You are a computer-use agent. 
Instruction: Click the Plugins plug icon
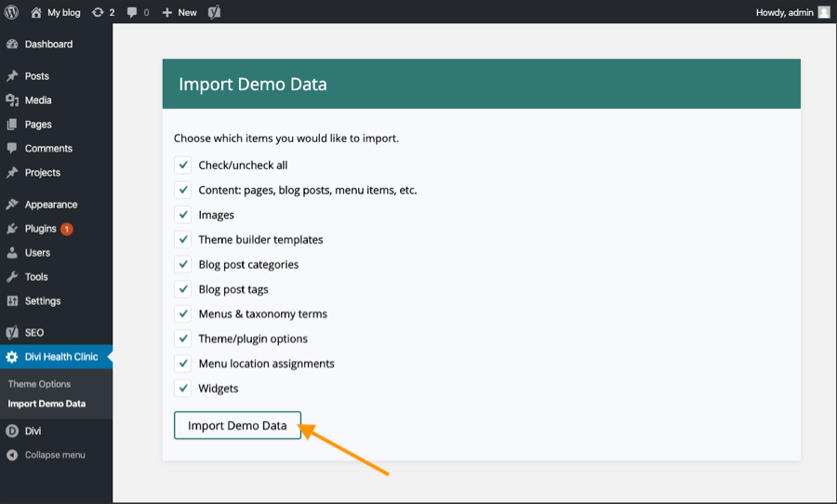[12, 229]
